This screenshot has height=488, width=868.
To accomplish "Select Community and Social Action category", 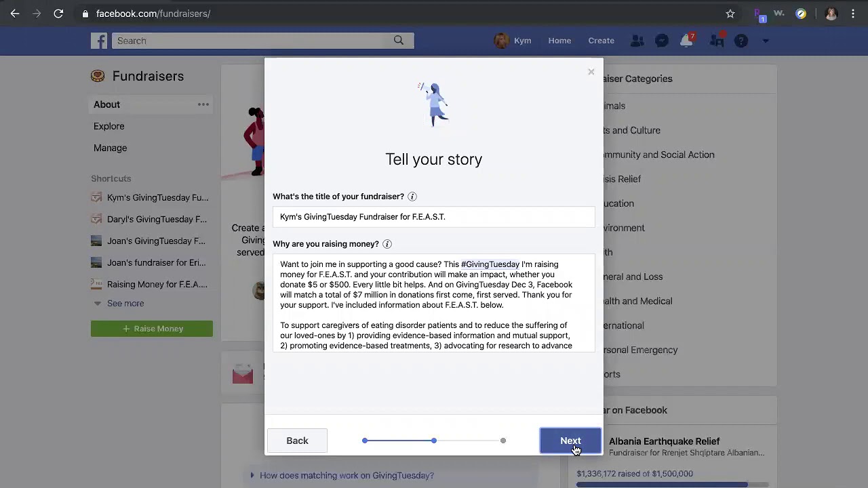I will pos(658,155).
